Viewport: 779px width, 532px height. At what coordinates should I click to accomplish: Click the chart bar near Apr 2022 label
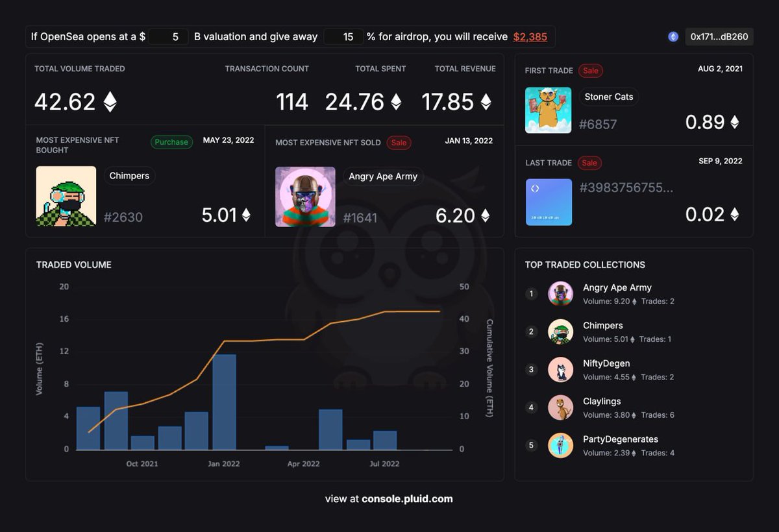click(277, 448)
